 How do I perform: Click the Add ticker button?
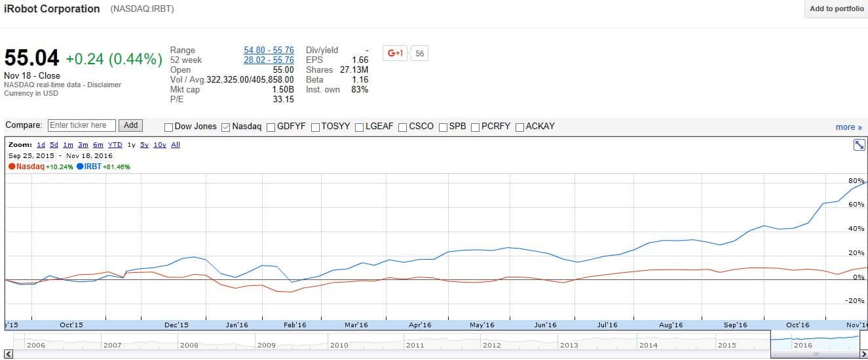(130, 125)
